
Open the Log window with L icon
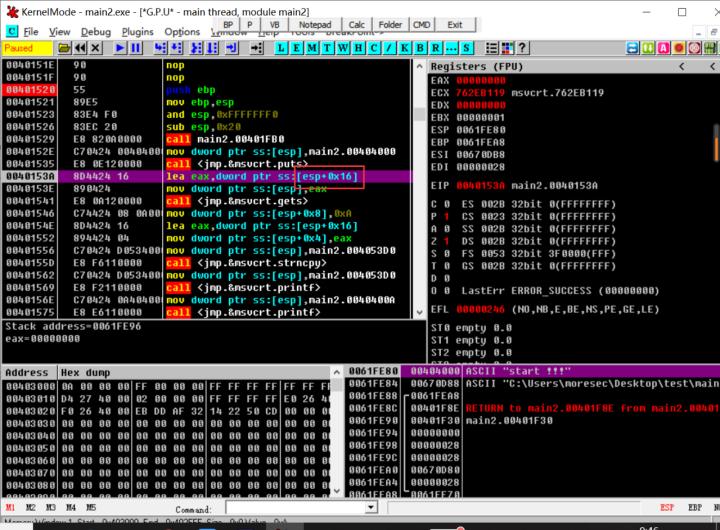[x=283, y=48]
